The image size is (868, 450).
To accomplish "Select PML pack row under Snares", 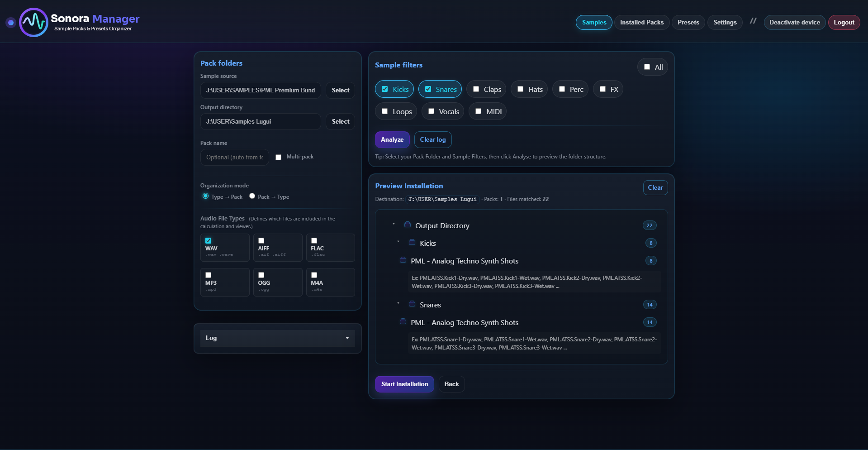I will click(x=527, y=322).
